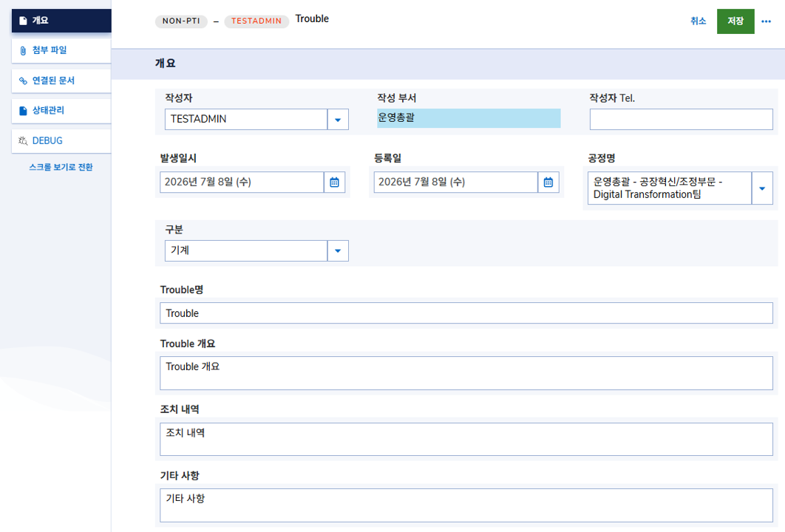This screenshot has width=785, height=532.
Task: Click the document icon next to 개요
Action: pyautogui.click(x=23, y=21)
